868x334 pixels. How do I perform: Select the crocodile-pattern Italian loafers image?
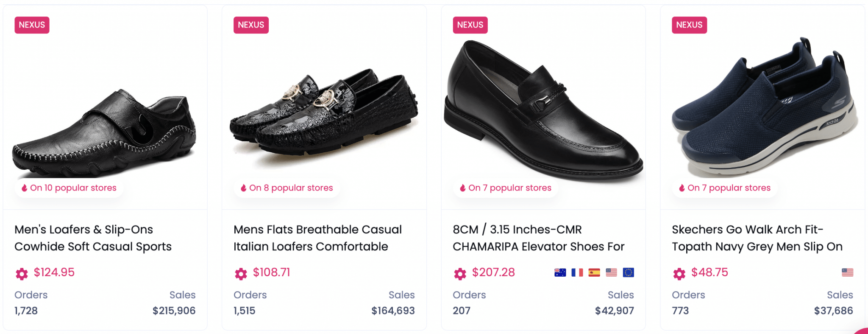pyautogui.click(x=324, y=115)
